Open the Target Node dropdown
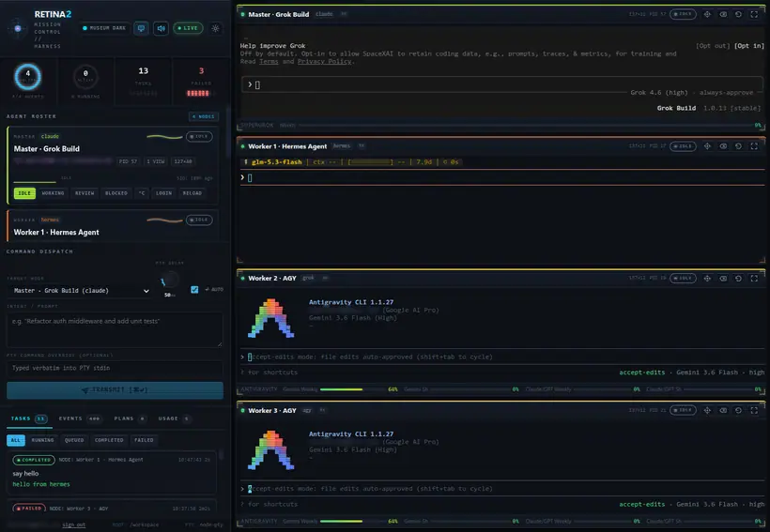The width and height of the screenshot is (770, 532). pyautogui.click(x=81, y=291)
